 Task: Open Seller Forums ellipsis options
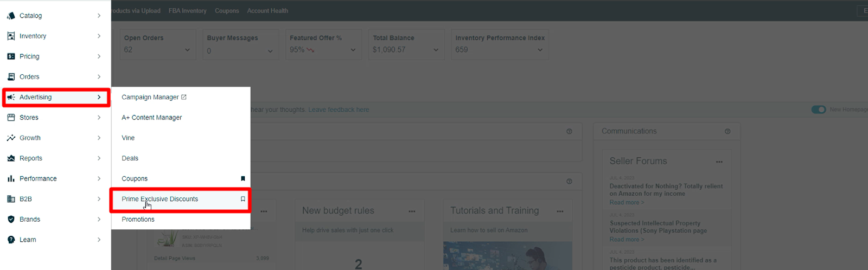pyautogui.click(x=719, y=162)
